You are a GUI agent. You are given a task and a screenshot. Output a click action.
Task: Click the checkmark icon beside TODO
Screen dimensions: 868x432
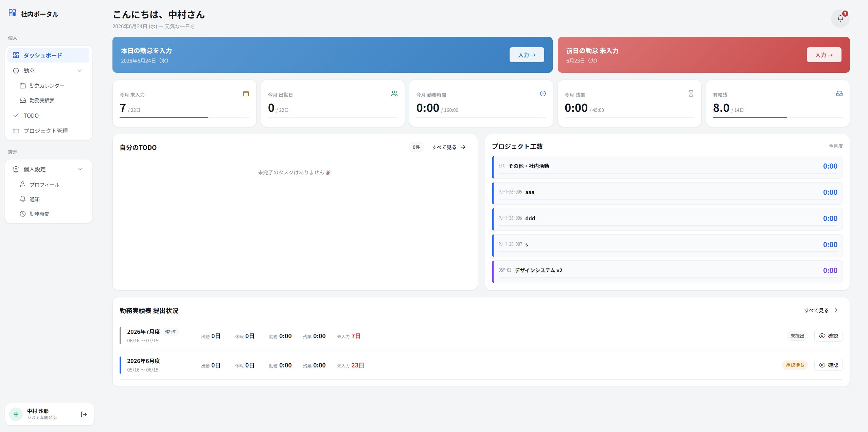[16, 115]
